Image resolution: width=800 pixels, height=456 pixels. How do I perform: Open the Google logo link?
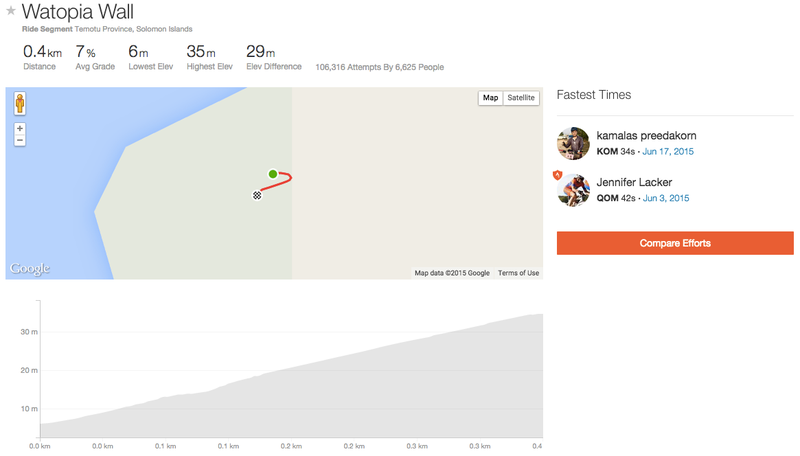pyautogui.click(x=30, y=268)
